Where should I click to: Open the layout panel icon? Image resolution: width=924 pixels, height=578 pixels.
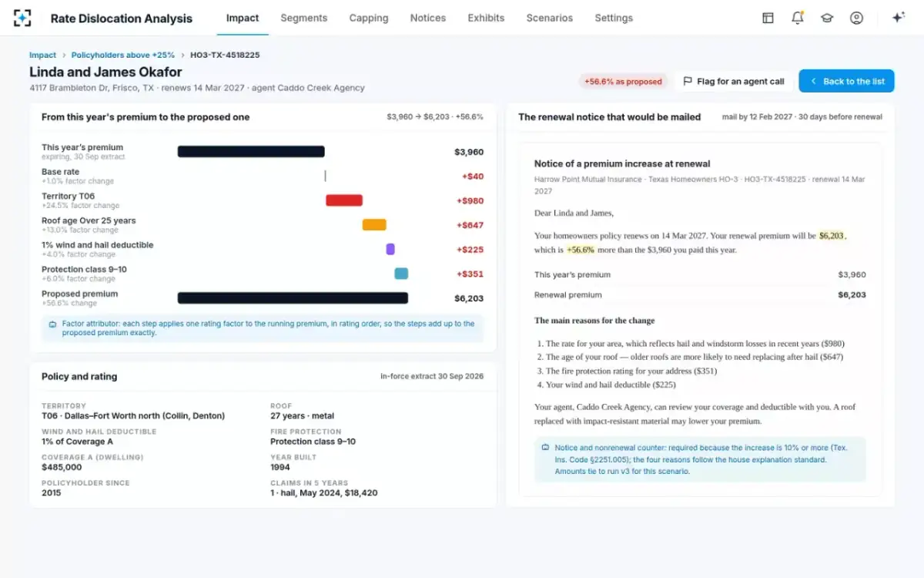tap(768, 18)
